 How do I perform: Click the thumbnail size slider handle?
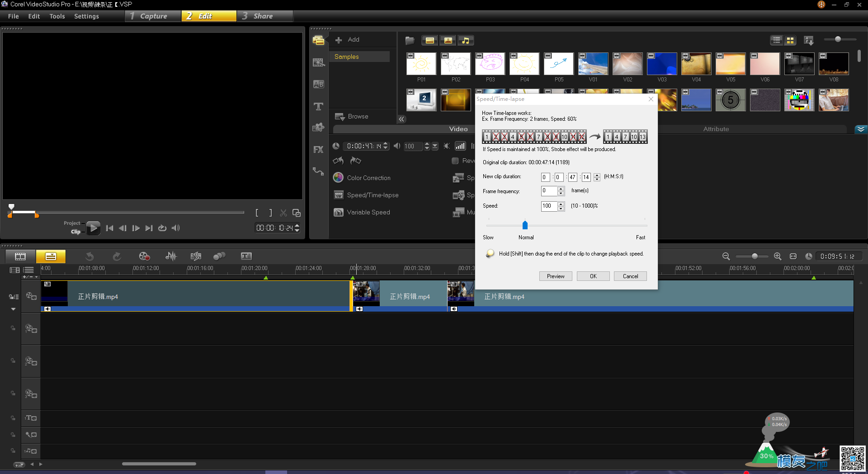pyautogui.click(x=838, y=39)
